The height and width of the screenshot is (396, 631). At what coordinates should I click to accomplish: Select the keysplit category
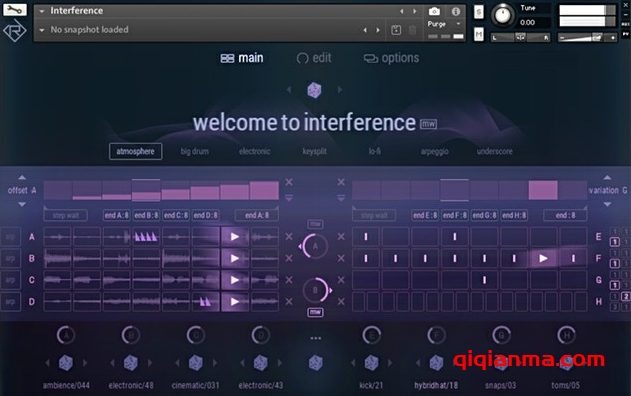315,151
